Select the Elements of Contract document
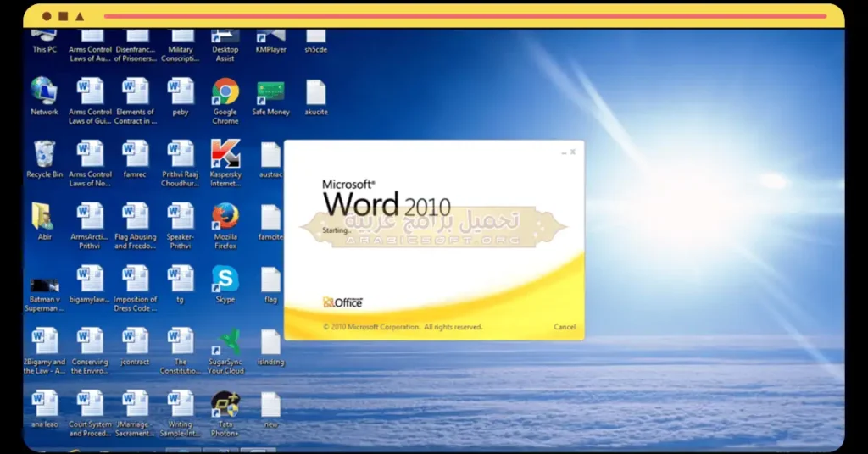This screenshot has width=868, height=454. (x=135, y=91)
